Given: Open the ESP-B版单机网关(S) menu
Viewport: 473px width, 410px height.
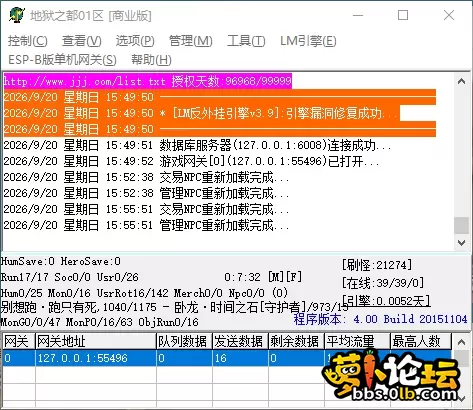Looking at the screenshot, I should click(x=62, y=60).
